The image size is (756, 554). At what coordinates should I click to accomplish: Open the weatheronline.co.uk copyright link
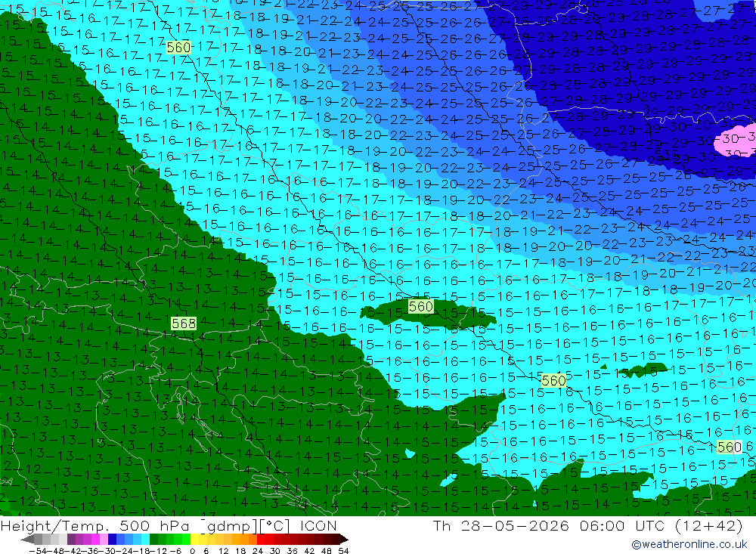pyautogui.click(x=689, y=544)
